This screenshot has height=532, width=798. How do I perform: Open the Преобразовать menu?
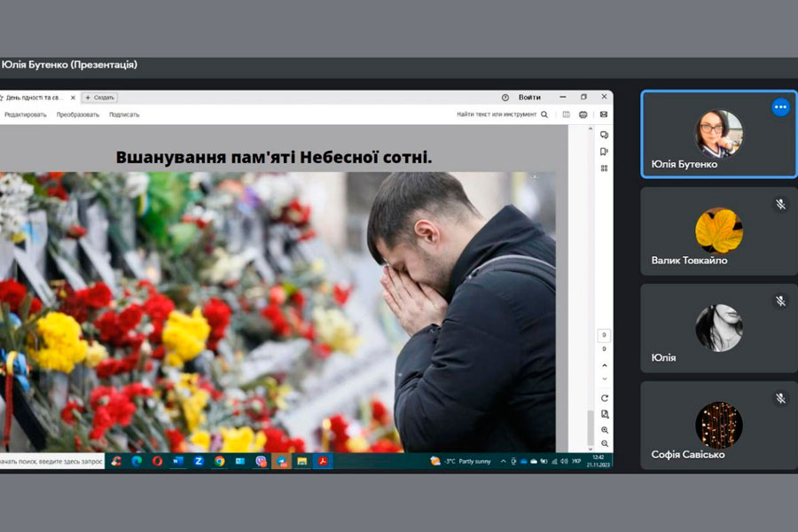pos(78,114)
